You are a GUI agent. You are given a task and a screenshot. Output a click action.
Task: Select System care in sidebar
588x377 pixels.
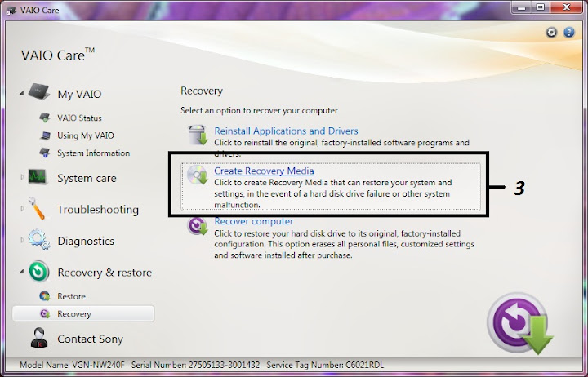87,178
